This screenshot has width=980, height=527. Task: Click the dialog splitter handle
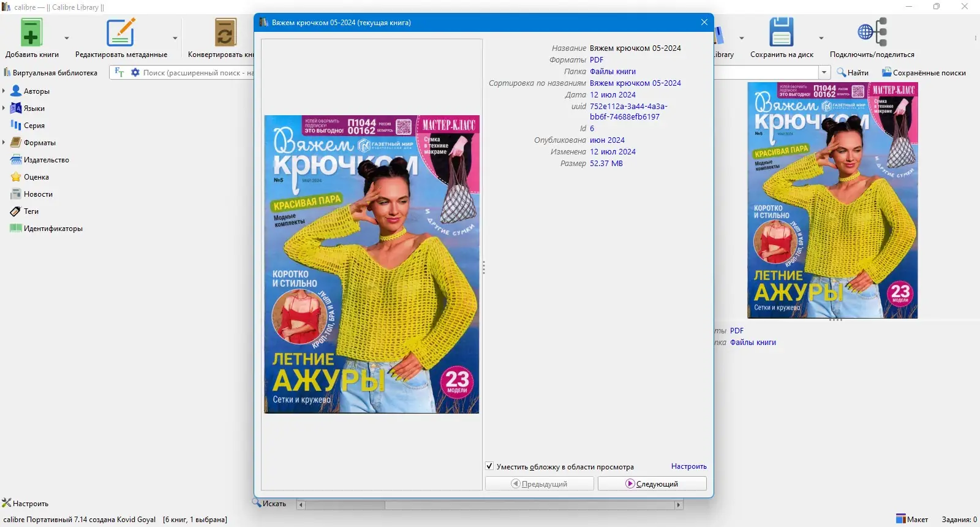(484, 268)
